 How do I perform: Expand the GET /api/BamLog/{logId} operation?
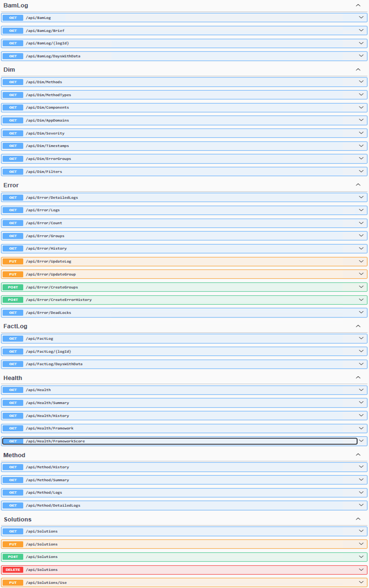(184, 43)
